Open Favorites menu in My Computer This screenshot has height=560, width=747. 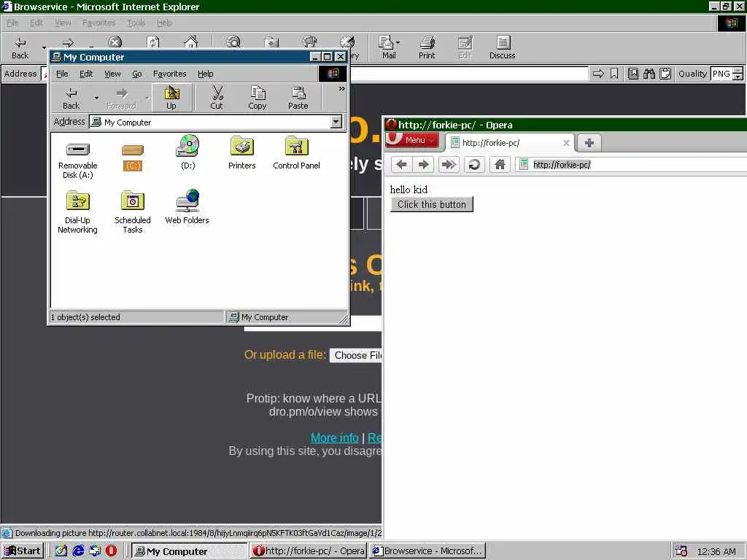coord(169,74)
